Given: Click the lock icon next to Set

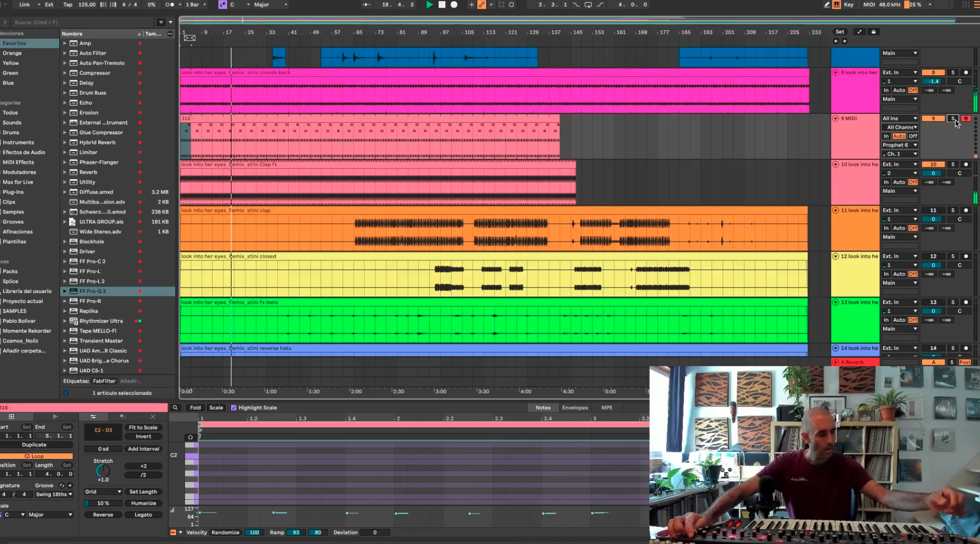Looking at the screenshot, I should [x=873, y=32].
